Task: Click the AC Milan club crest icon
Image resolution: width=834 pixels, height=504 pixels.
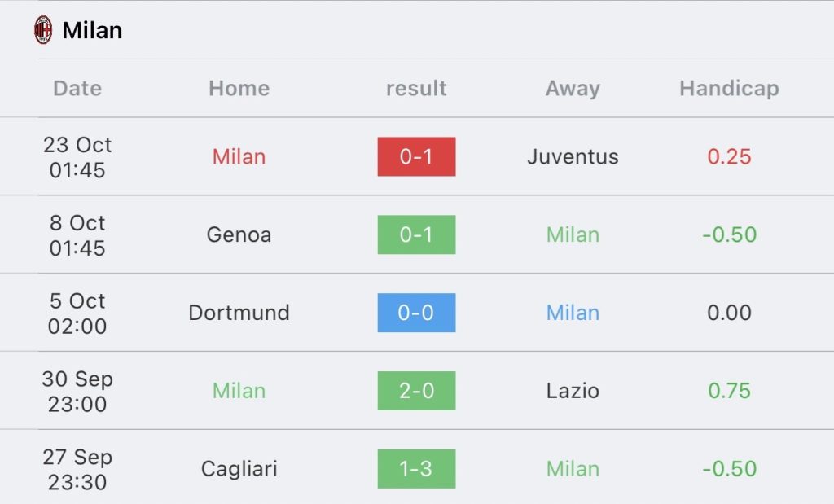Action: coord(43,30)
